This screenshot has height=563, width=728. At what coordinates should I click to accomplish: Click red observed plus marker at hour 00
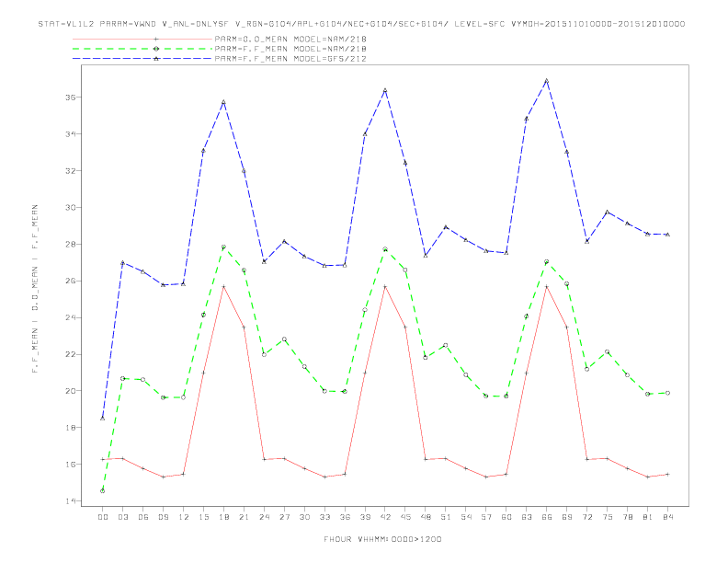click(103, 459)
